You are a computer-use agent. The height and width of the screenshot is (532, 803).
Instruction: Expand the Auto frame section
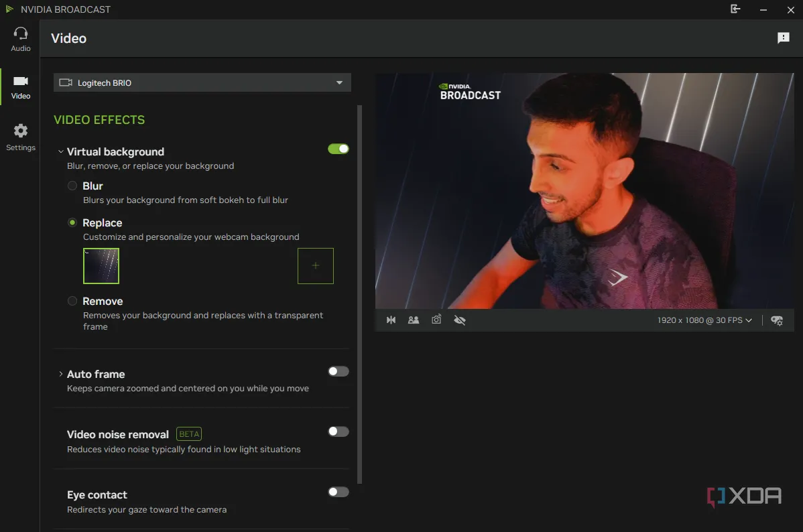tap(61, 374)
